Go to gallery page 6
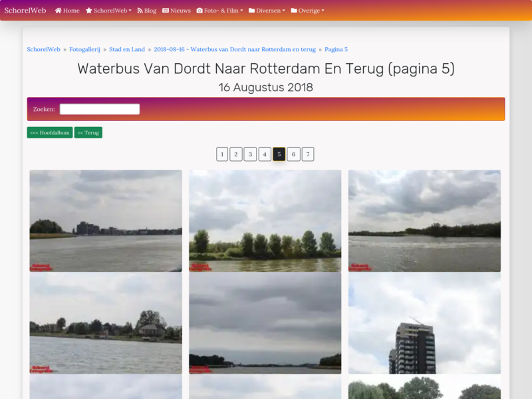Image resolution: width=532 pixels, height=399 pixels. pos(293,154)
